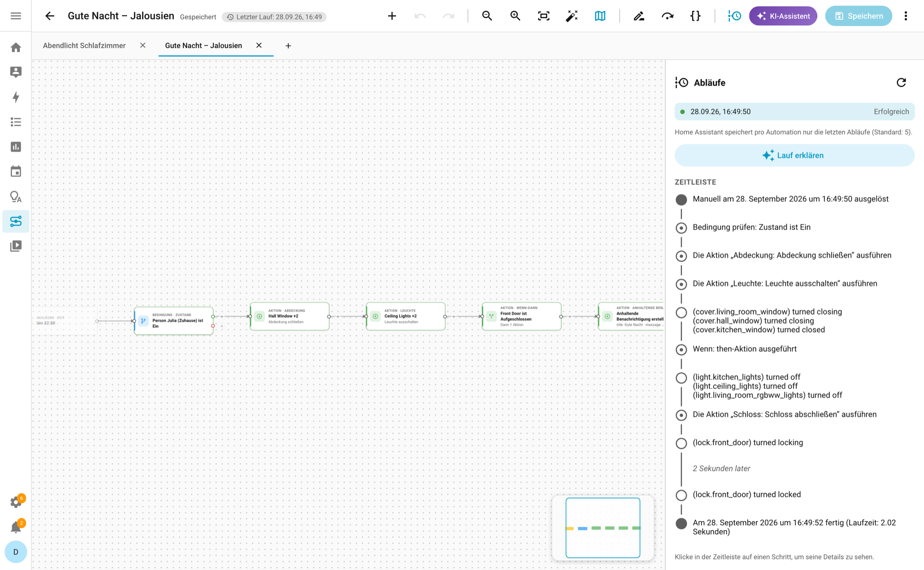Click the curved arrow run icon
This screenshot has width=924, height=570.
tap(667, 16)
